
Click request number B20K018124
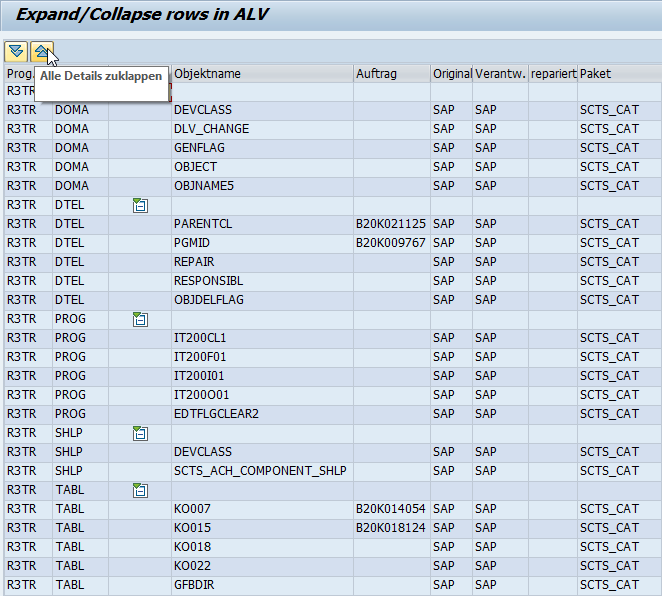pos(391,528)
